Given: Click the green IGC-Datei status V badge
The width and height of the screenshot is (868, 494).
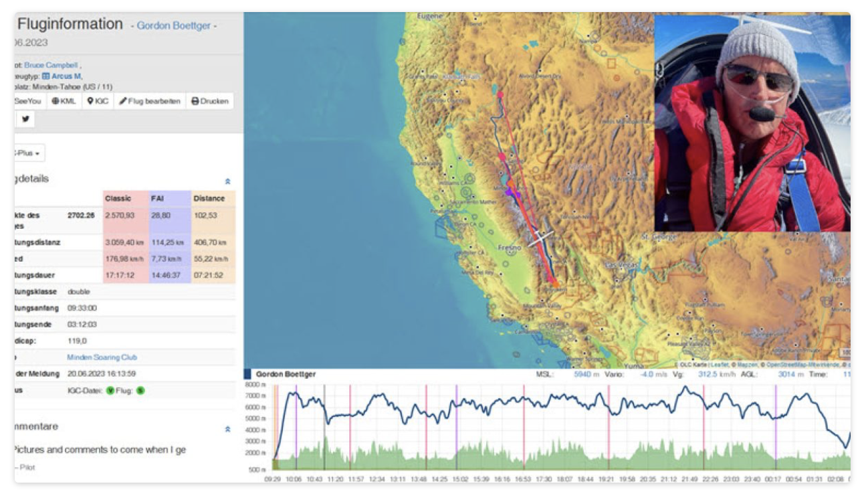Looking at the screenshot, I should [x=110, y=390].
